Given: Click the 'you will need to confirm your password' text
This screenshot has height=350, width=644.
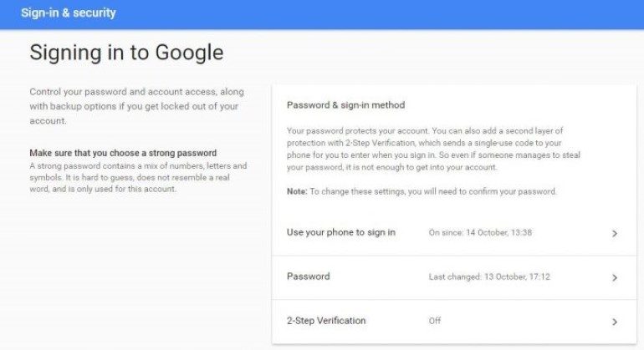Looking at the screenshot, I should pos(480,191).
